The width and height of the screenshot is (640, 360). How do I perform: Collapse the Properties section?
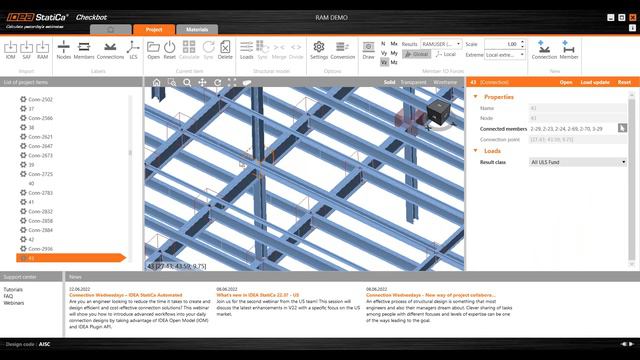point(475,97)
